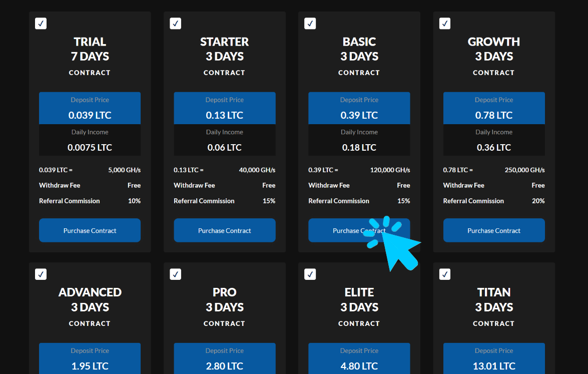Select the BASIC 3 DAYS card title
The image size is (588, 374).
[359, 49]
